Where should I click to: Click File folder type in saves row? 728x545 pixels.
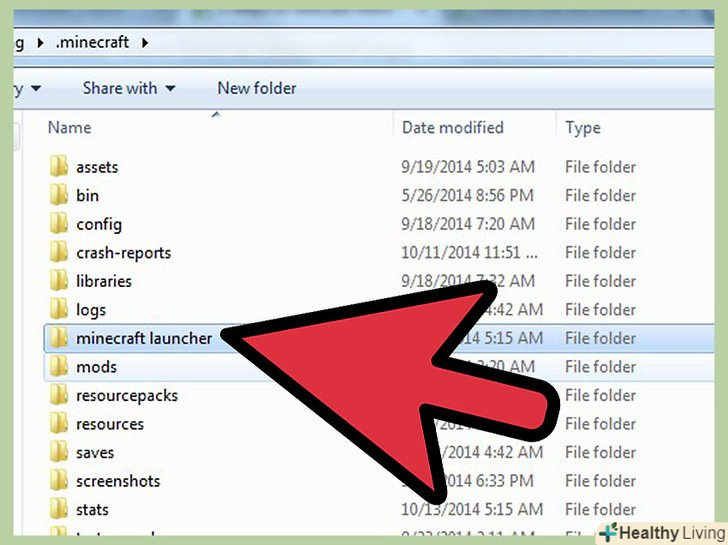tap(600, 452)
